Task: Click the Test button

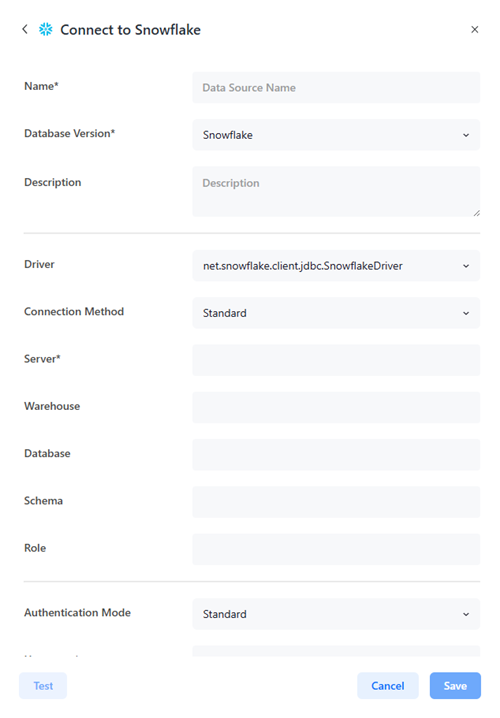Action: tap(43, 685)
